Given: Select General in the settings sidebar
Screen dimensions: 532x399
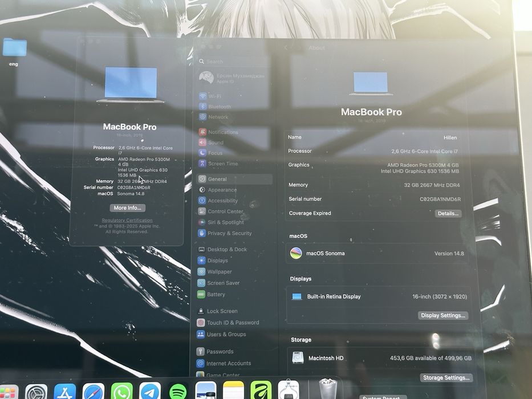Looking at the screenshot, I should click(234, 179).
